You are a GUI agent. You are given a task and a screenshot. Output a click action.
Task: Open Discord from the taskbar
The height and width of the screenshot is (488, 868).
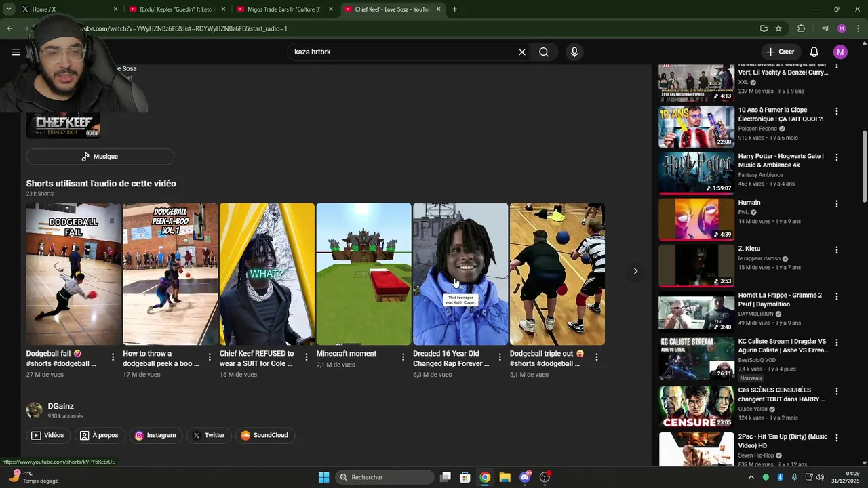point(525,477)
